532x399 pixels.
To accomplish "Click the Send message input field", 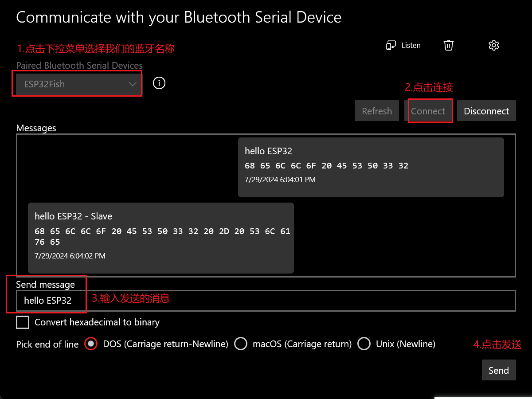I will tap(266, 301).
